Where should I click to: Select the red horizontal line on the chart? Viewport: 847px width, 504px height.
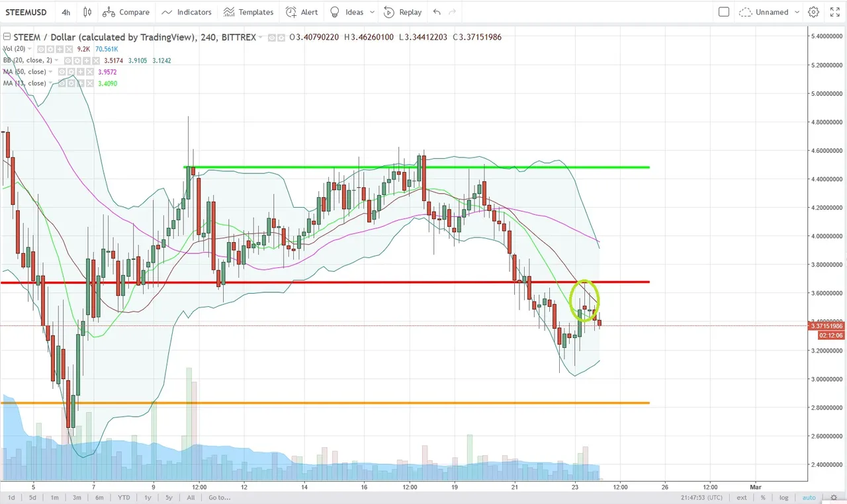[324, 282]
